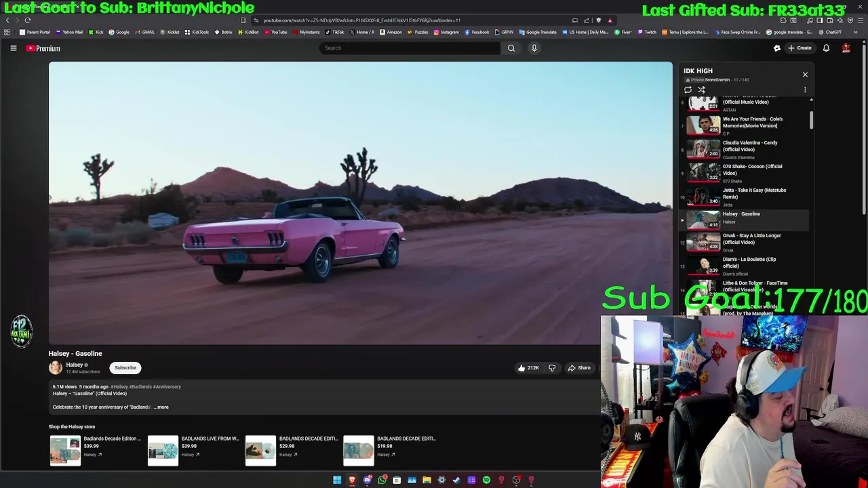Click the #Anniversary hashtag link

[167, 387]
